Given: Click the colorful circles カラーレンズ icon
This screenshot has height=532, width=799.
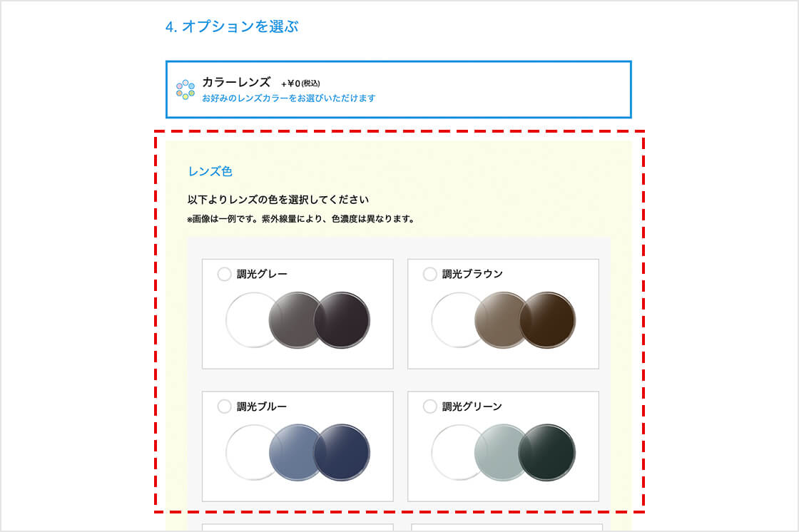Looking at the screenshot, I should (x=185, y=90).
